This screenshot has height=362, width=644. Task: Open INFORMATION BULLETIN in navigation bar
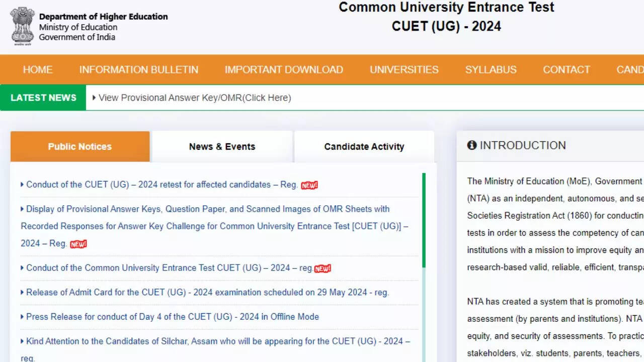[138, 70]
